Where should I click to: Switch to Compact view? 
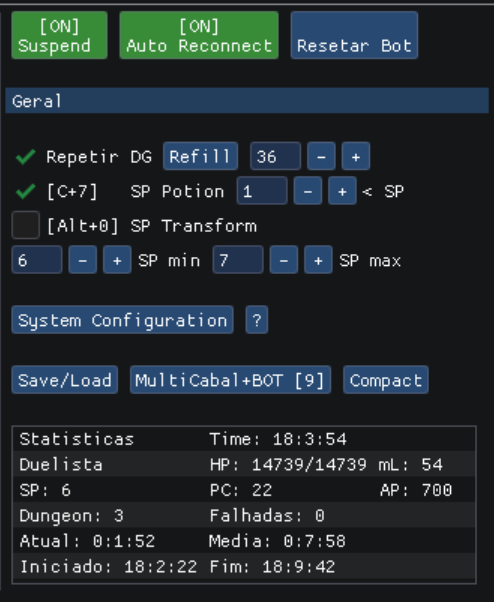[386, 380]
